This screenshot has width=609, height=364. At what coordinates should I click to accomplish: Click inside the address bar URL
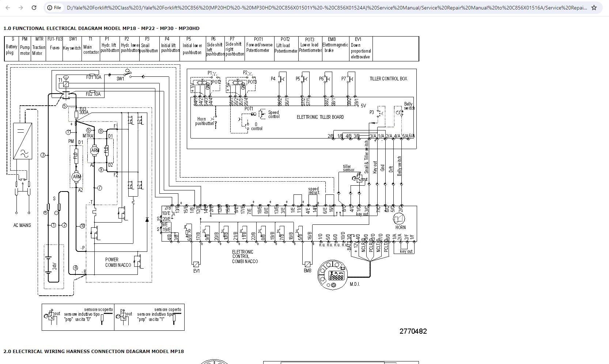click(327, 7)
